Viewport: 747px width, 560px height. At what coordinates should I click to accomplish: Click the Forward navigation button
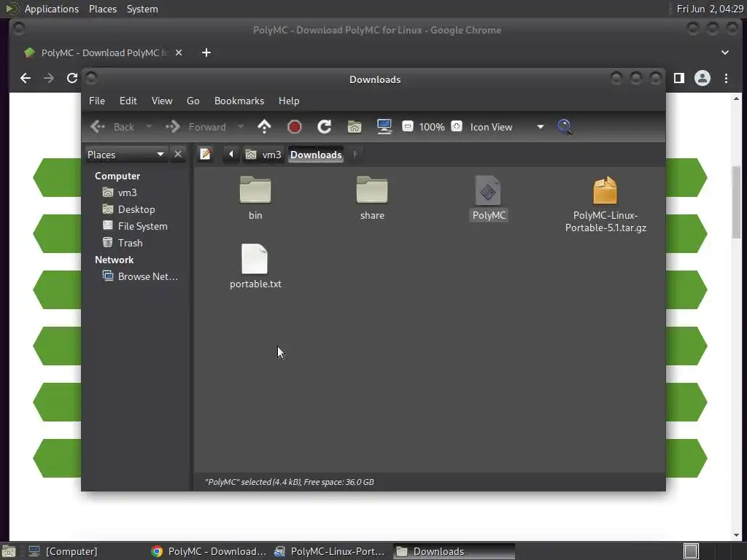(x=196, y=127)
